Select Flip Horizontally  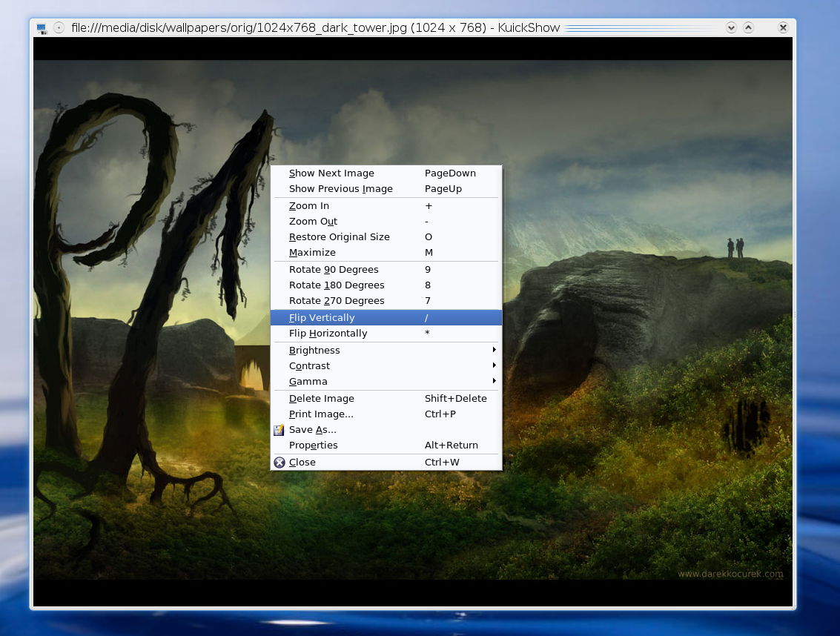tap(386, 334)
